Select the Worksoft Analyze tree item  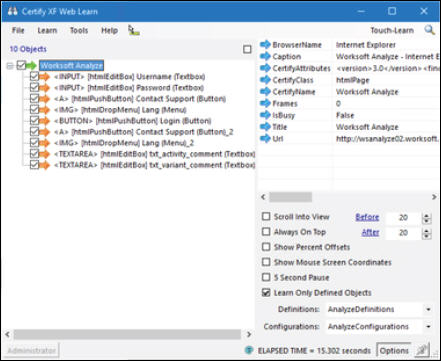72,65
